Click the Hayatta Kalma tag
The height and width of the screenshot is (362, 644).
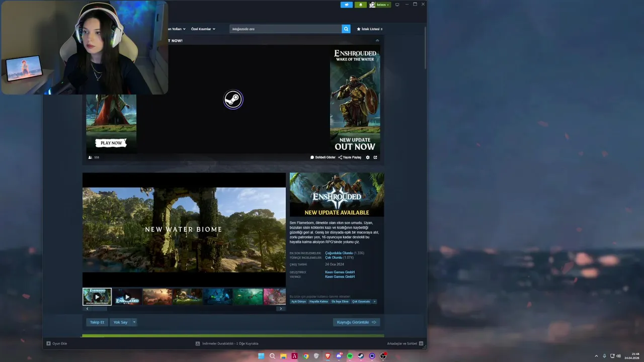pos(318,302)
